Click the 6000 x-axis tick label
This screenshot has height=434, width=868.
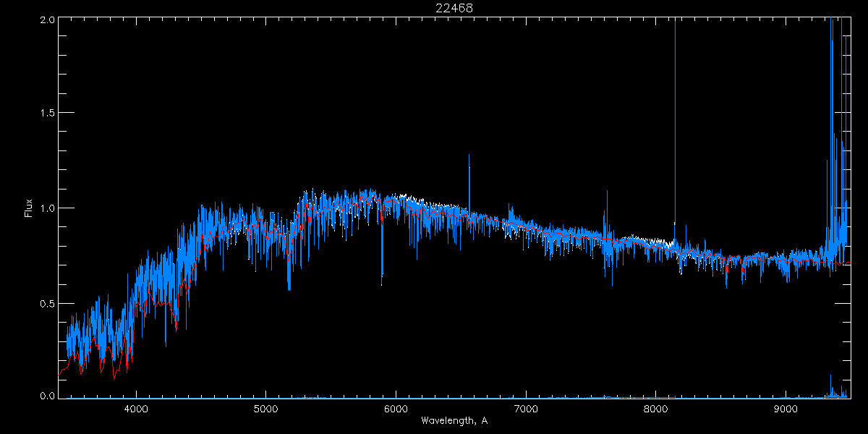396,408
